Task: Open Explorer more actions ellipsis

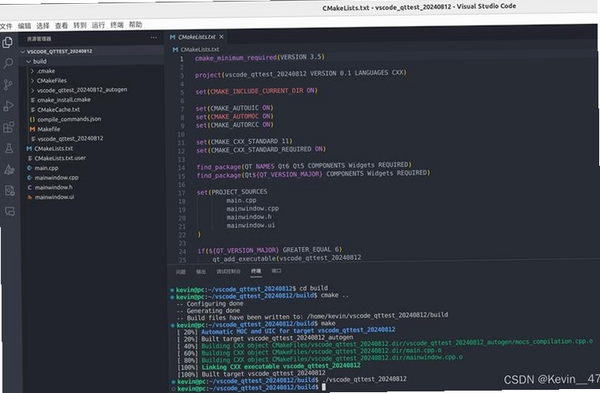Action: click(153, 38)
